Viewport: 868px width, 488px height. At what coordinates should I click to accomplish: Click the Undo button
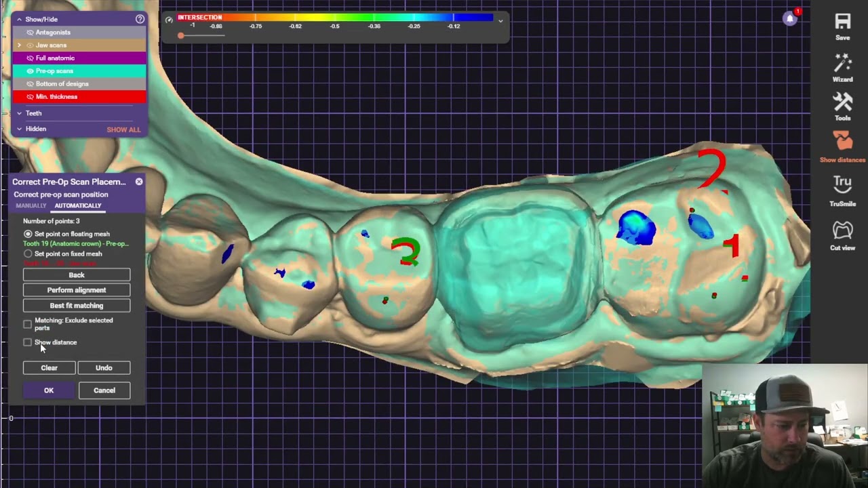pos(104,368)
